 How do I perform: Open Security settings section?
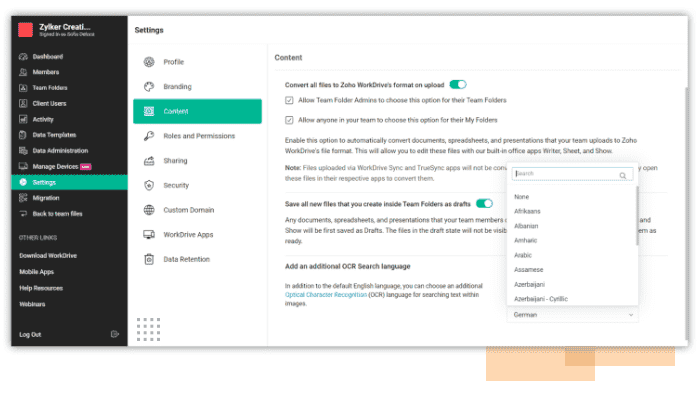[197, 185]
